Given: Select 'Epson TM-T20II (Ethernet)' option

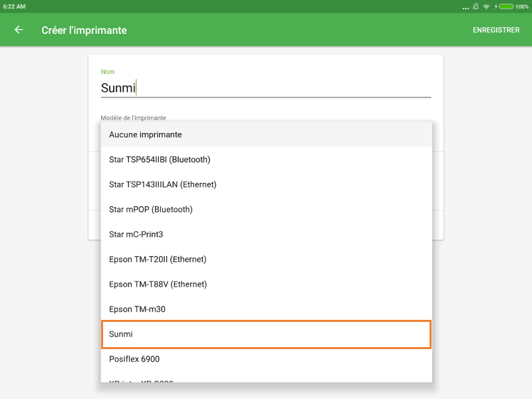Looking at the screenshot, I should click(x=266, y=259).
